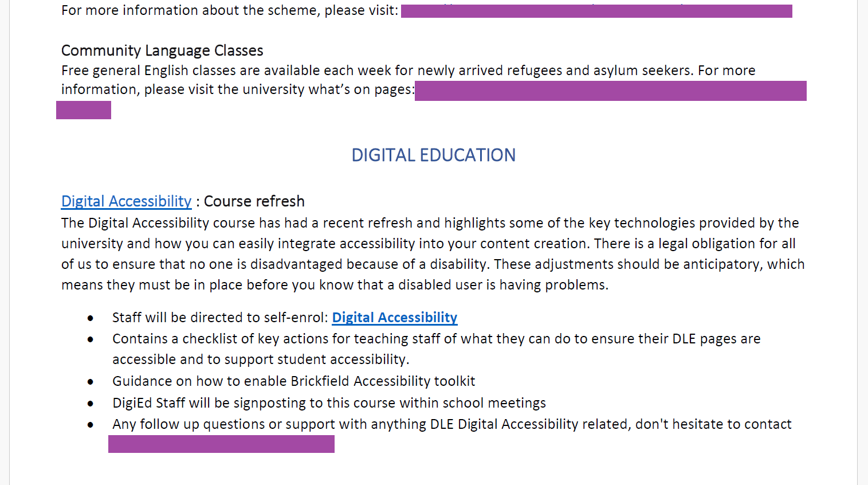Click the Community Language Classes heading
The image size is (868, 485).
(x=162, y=50)
